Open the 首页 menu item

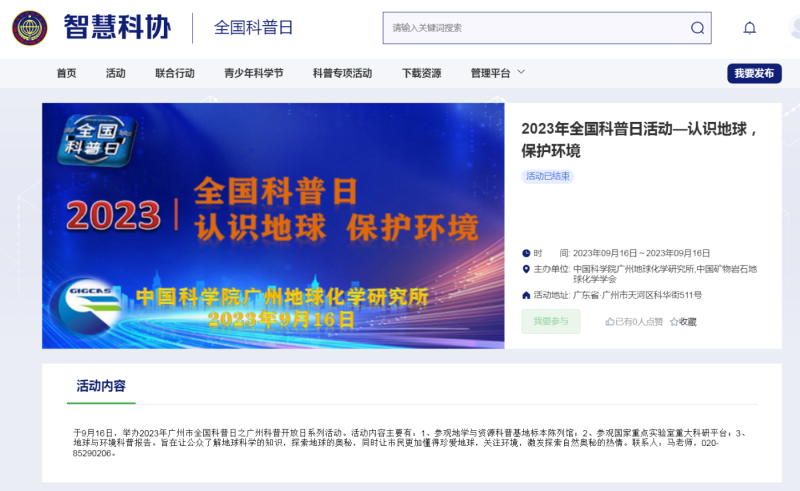click(x=66, y=73)
